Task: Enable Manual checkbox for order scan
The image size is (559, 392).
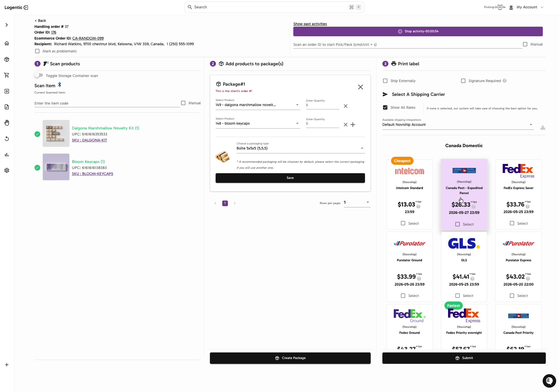Action: point(525,44)
